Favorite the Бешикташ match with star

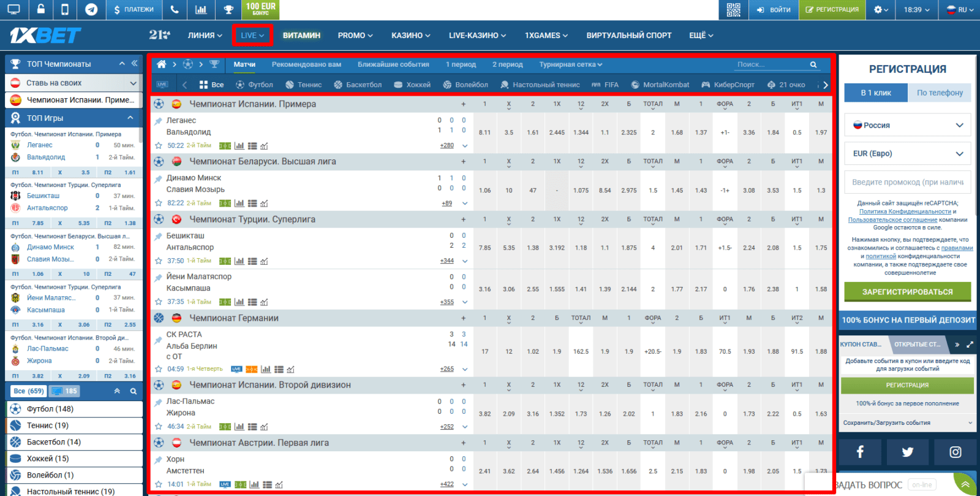159,261
